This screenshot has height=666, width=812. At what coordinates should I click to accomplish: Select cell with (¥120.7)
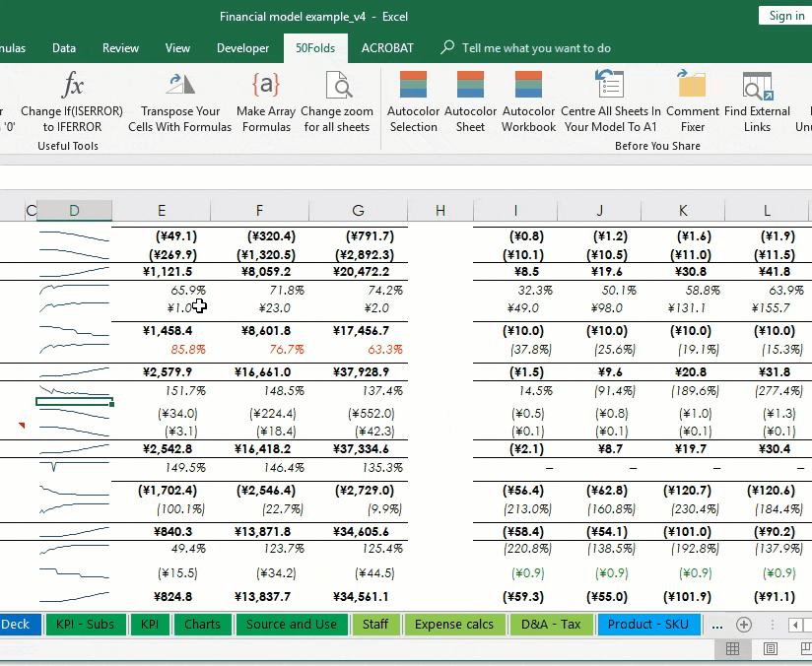(683, 491)
